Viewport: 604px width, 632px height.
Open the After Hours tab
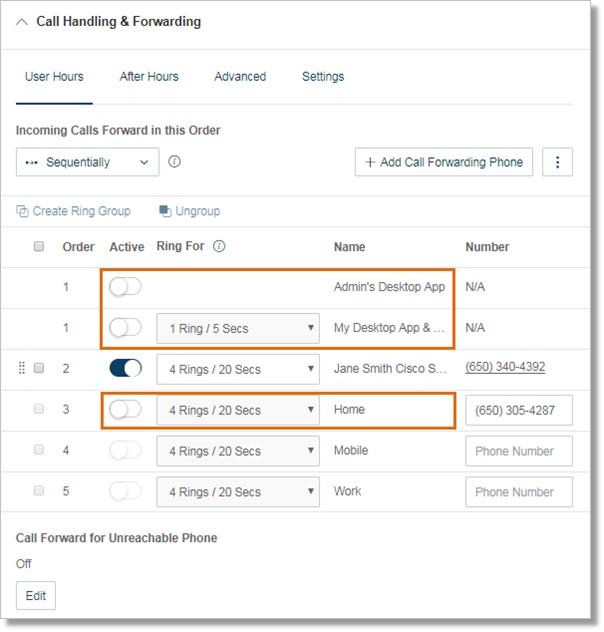pyautogui.click(x=149, y=77)
